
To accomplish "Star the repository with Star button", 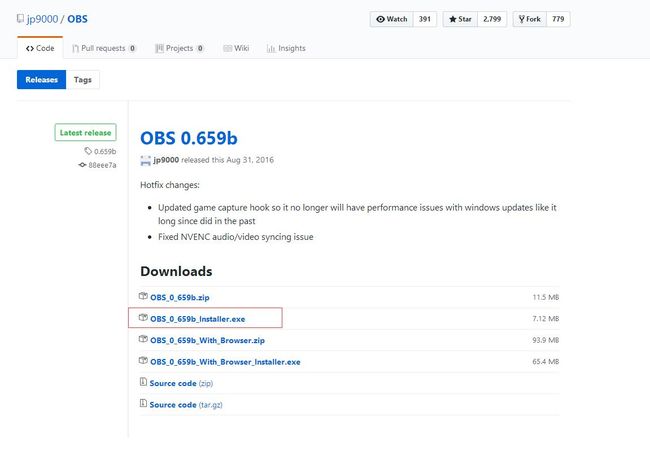I will pos(460,19).
